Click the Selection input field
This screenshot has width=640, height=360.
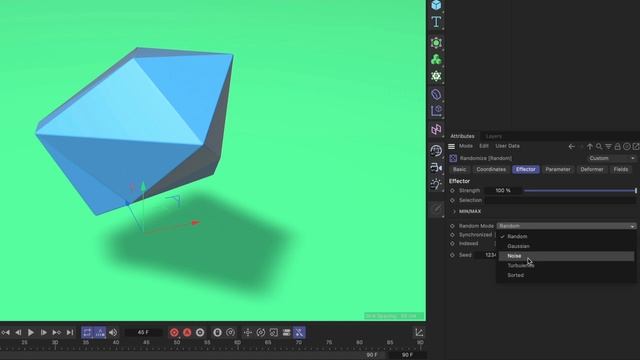pyautogui.click(x=560, y=200)
